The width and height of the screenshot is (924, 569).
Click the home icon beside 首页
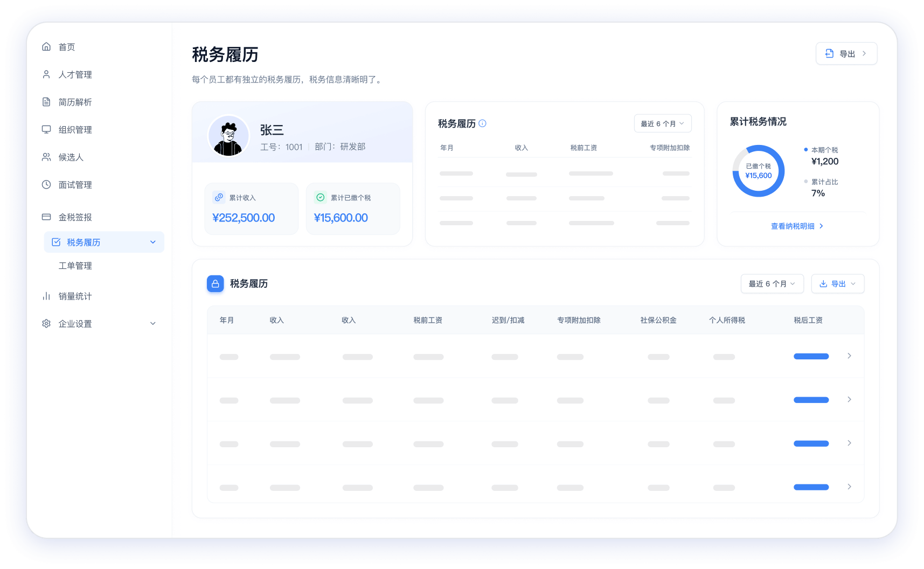pos(46,47)
